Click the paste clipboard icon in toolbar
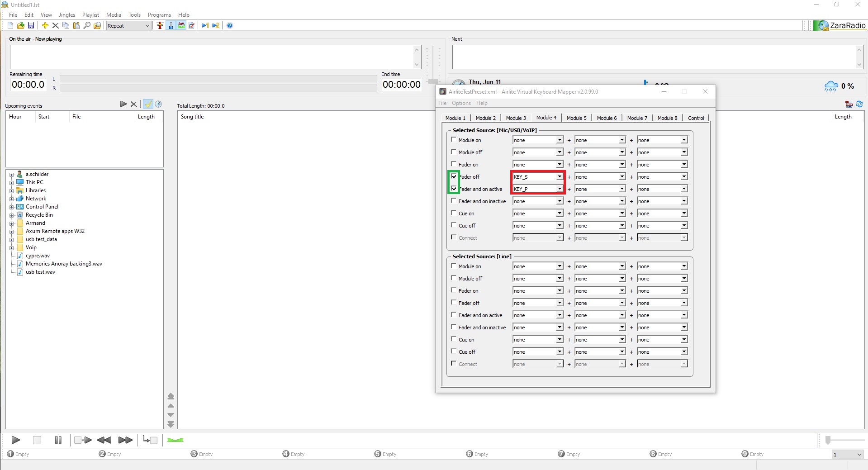Screen dimensions: 868x470 click(x=76, y=26)
